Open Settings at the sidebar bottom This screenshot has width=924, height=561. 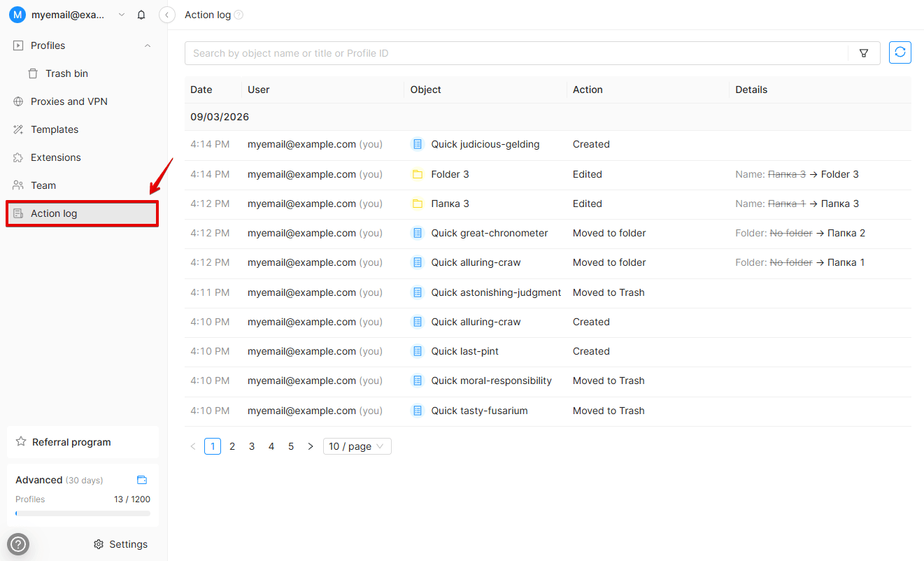click(121, 544)
